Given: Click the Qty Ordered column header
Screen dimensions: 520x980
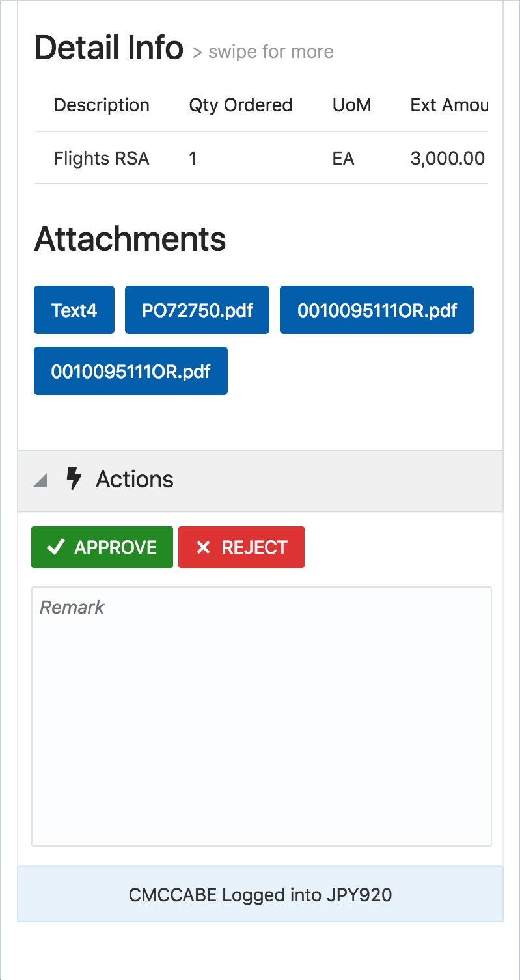Looking at the screenshot, I should (x=240, y=105).
